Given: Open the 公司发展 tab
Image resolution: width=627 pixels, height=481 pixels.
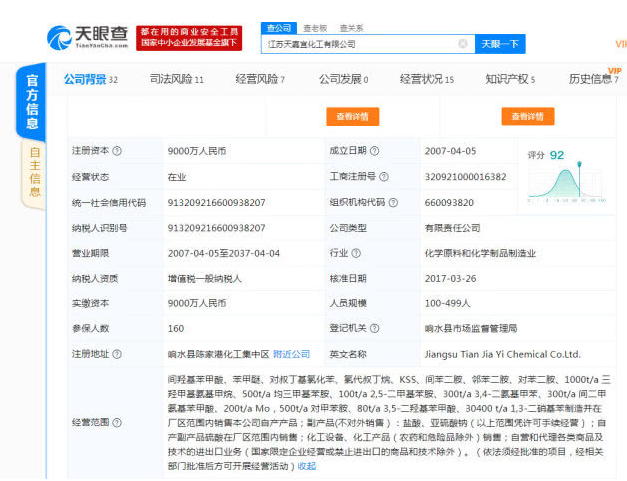Looking at the screenshot, I should (343, 79).
